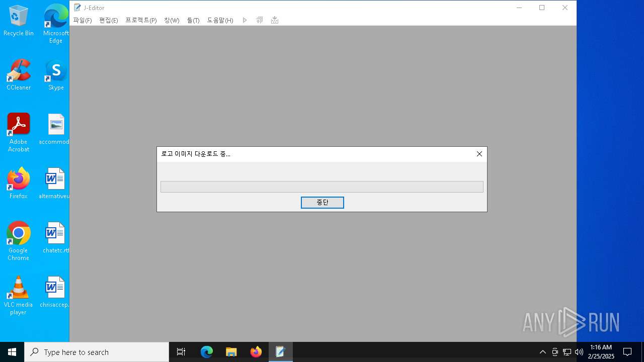This screenshot has width=644, height=362.
Task: Switch to J-Editor taskbar button
Action: (281, 352)
